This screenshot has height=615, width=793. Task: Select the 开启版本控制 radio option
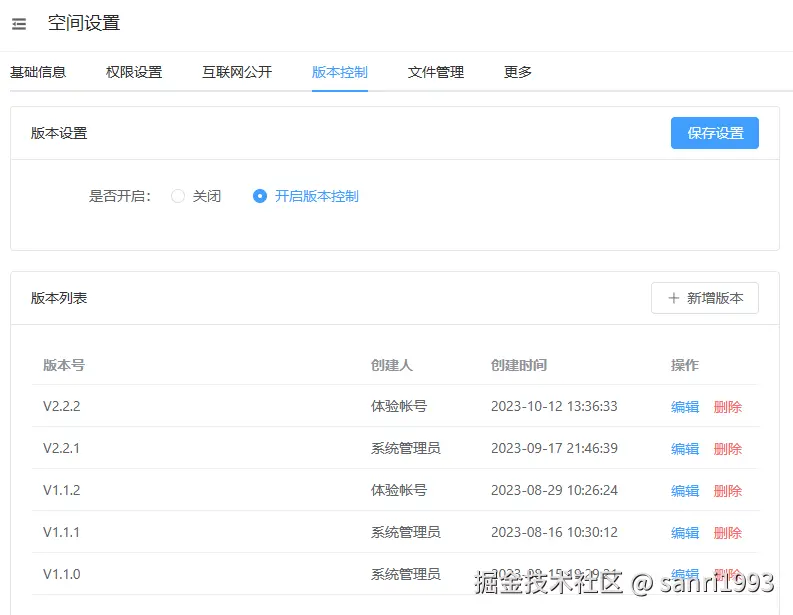point(305,196)
